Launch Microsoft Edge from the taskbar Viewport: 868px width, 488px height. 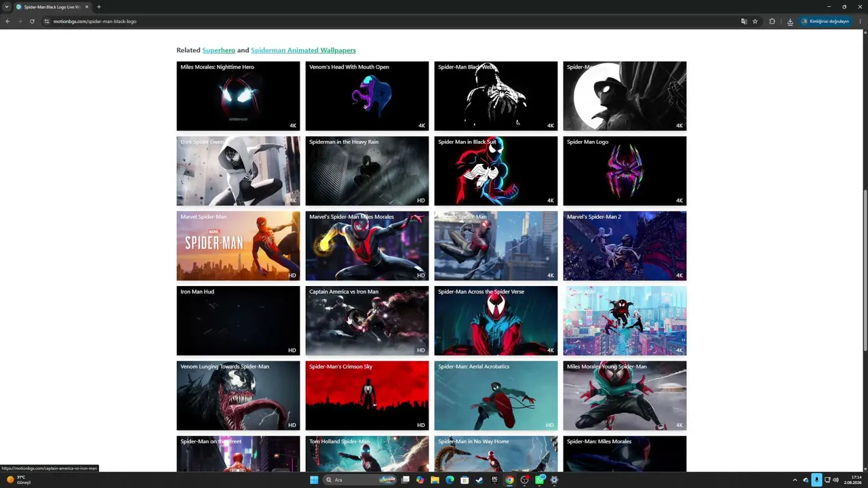click(x=450, y=480)
